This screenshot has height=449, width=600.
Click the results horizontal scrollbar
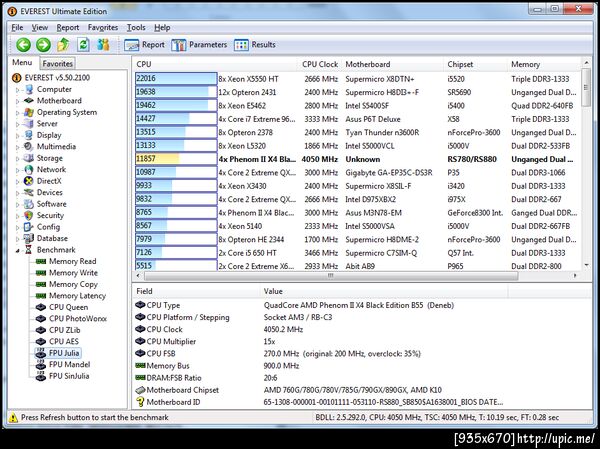pos(331,276)
